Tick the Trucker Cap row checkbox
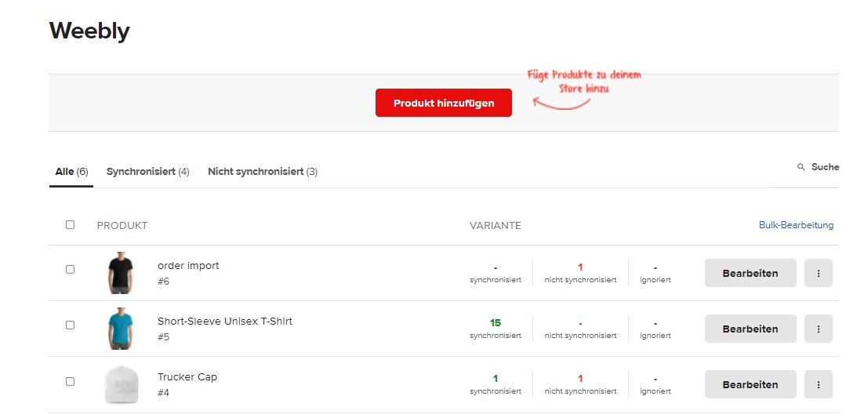This screenshot has height=418, width=868. [70, 381]
